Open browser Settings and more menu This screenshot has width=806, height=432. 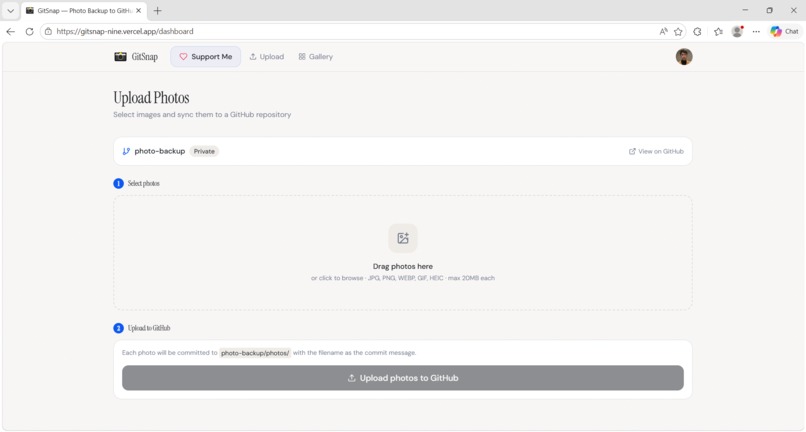pyautogui.click(x=756, y=31)
